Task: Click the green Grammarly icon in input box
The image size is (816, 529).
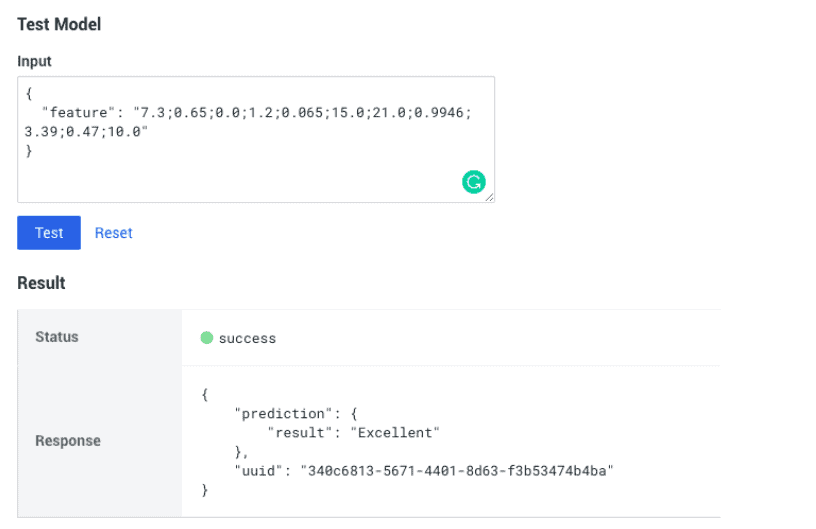Action: pos(473,181)
